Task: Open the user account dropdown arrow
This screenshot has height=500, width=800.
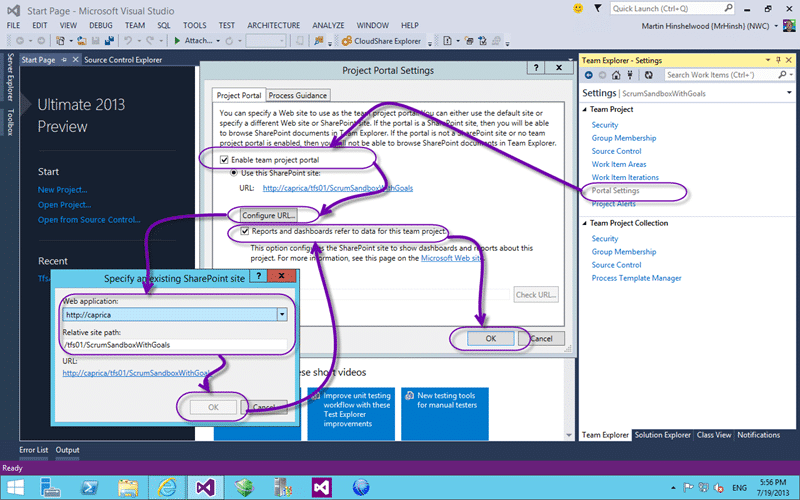Action: (776, 26)
